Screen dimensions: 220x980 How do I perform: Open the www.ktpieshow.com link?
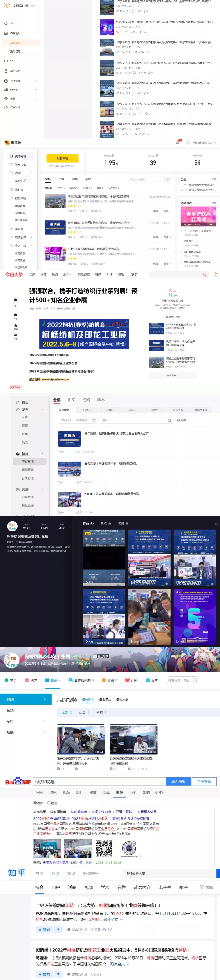(56, 379)
